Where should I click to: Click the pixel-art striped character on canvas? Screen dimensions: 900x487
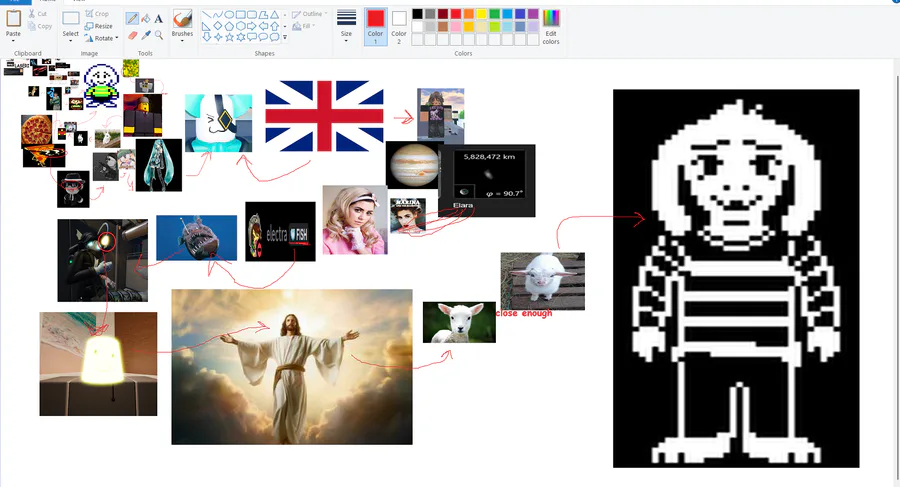pos(736,279)
